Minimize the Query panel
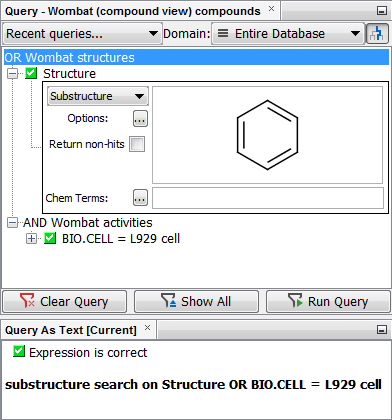 click(382, 11)
